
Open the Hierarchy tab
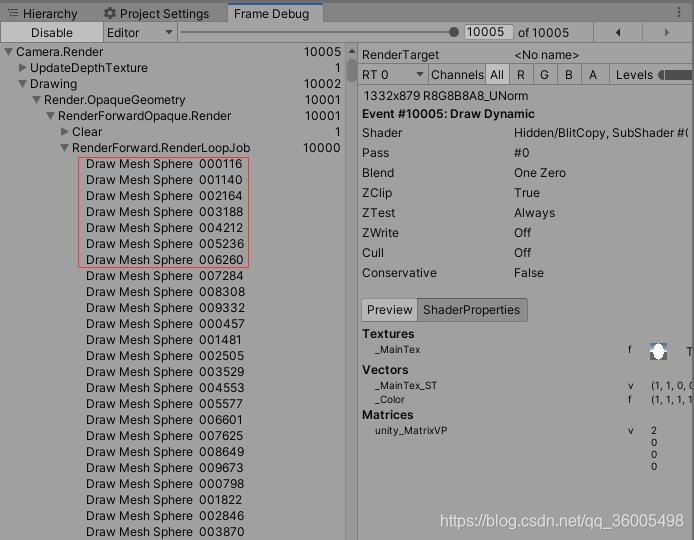pyautogui.click(x=42, y=13)
